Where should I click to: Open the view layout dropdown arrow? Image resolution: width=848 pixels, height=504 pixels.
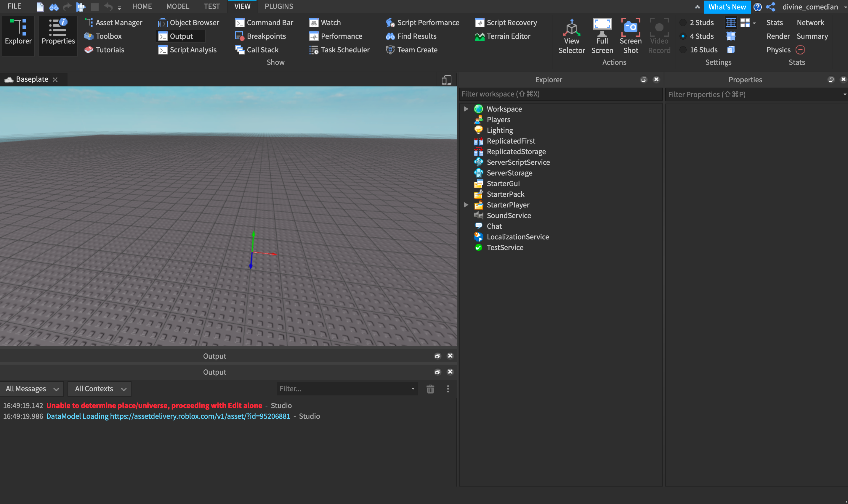click(x=754, y=23)
